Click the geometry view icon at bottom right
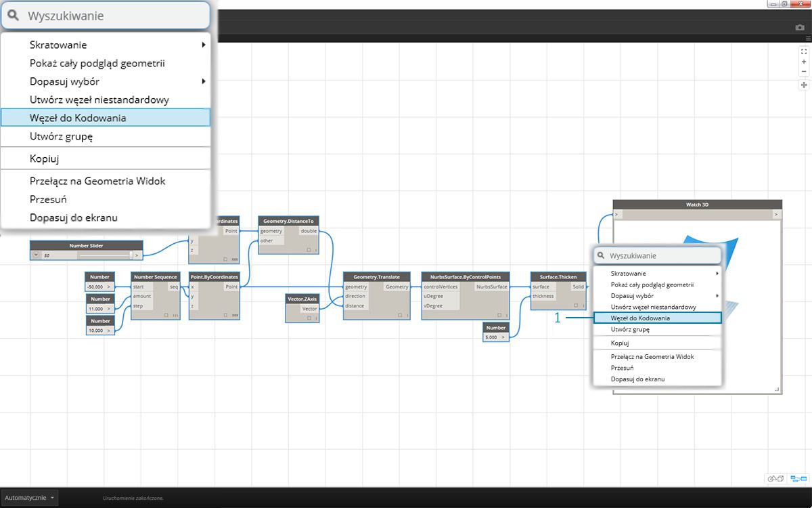The image size is (812, 508). (x=775, y=479)
